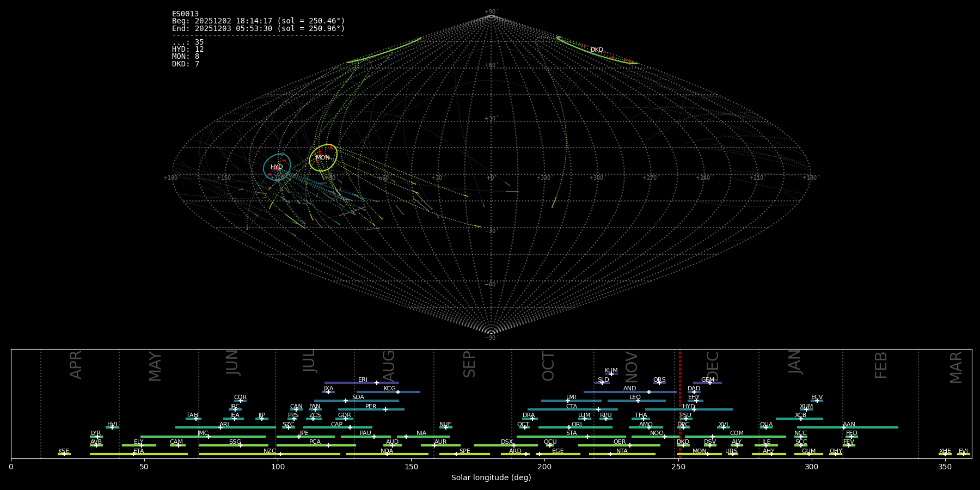Click the GEM shower peak cross marker
The image size is (980, 490).
coord(710,383)
